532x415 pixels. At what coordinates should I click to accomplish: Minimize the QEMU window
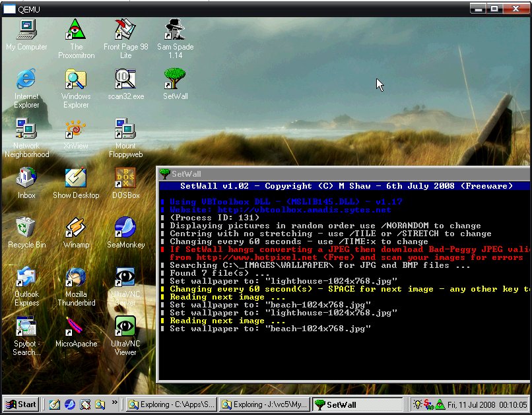pyautogui.click(x=479, y=9)
